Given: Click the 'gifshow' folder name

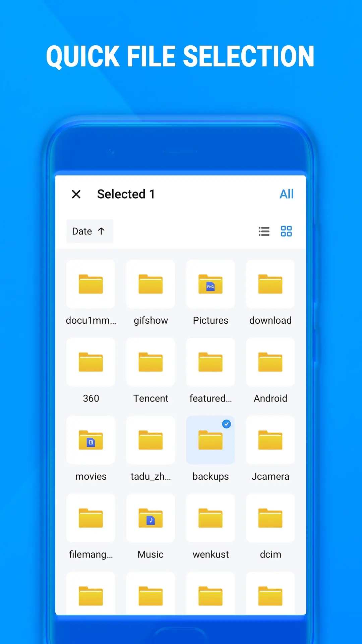Looking at the screenshot, I should (x=151, y=321).
